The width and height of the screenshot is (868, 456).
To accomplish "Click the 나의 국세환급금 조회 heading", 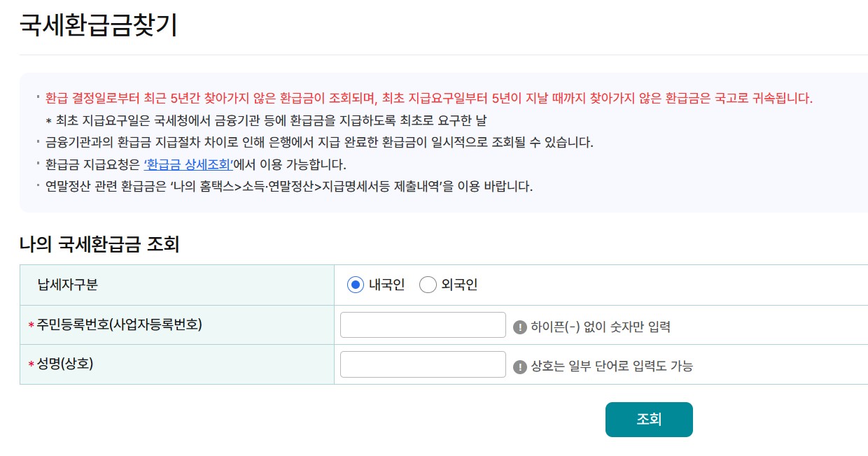I will pos(99,245).
